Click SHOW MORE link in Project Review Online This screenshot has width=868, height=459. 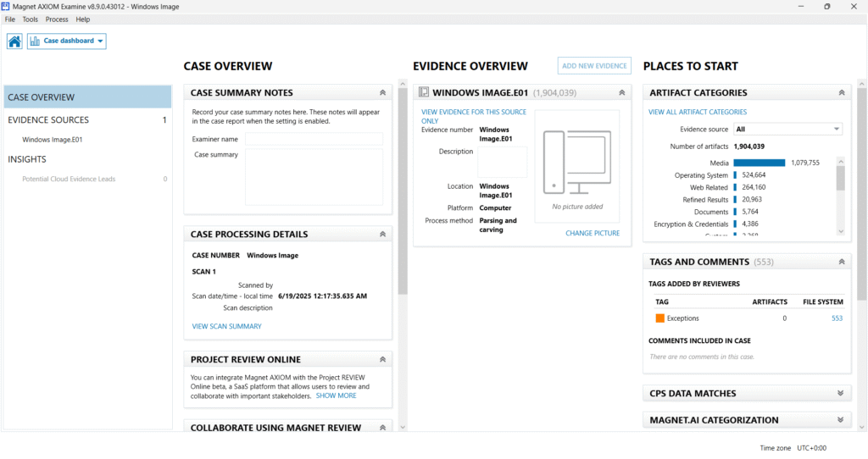(x=336, y=396)
